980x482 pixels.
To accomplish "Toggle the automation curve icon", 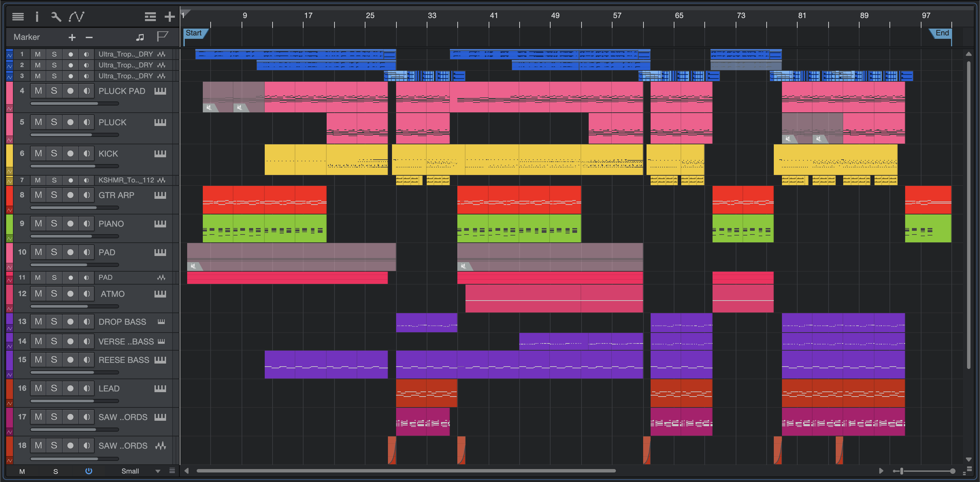I will (x=77, y=17).
